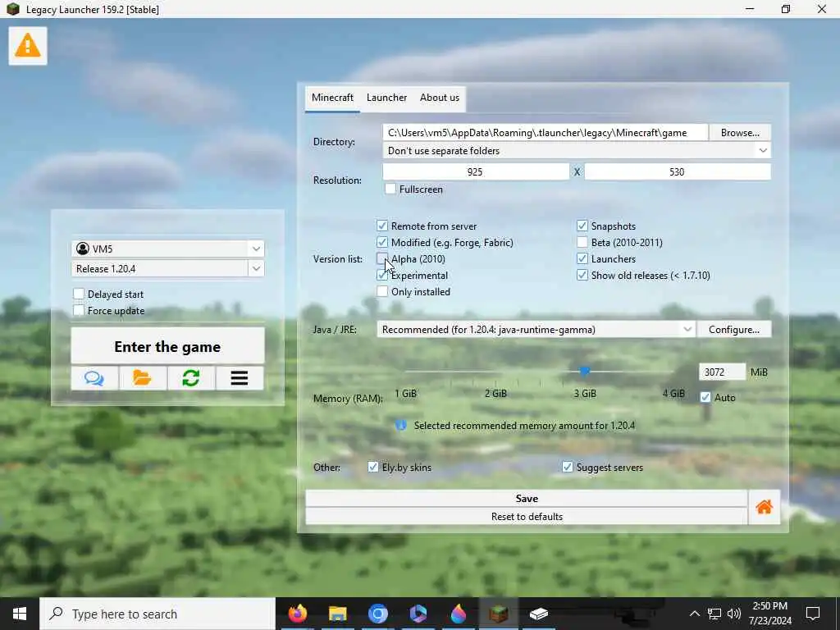Screen dimensions: 840x630
Task: Click the water-drop taskbar icon
Action: point(458,614)
